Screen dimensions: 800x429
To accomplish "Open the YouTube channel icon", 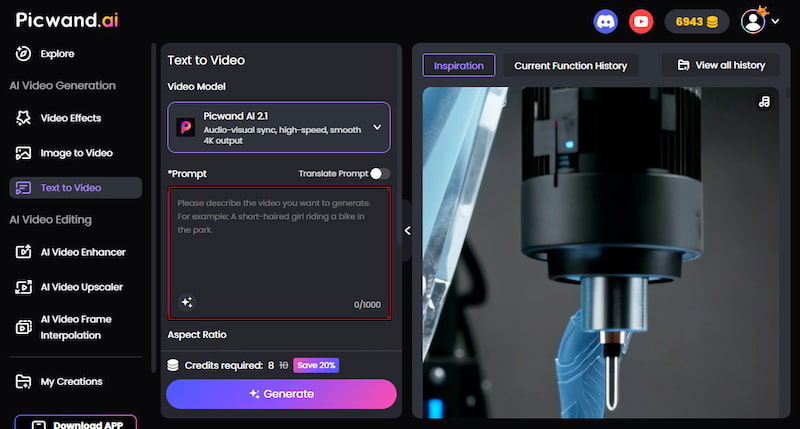I will (641, 21).
